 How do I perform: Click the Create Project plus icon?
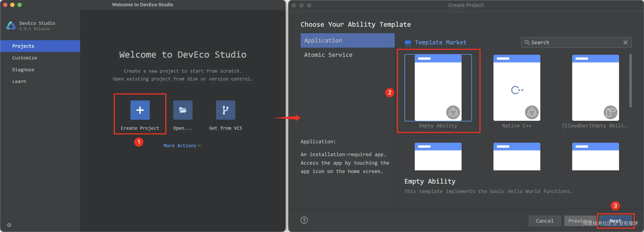140,110
